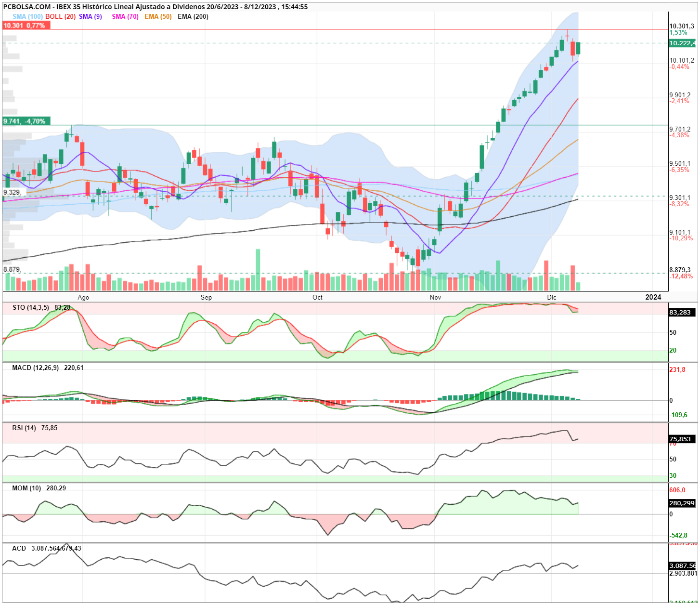
Task: Click the STO (14,3,5) indicator label
Action: point(31,307)
